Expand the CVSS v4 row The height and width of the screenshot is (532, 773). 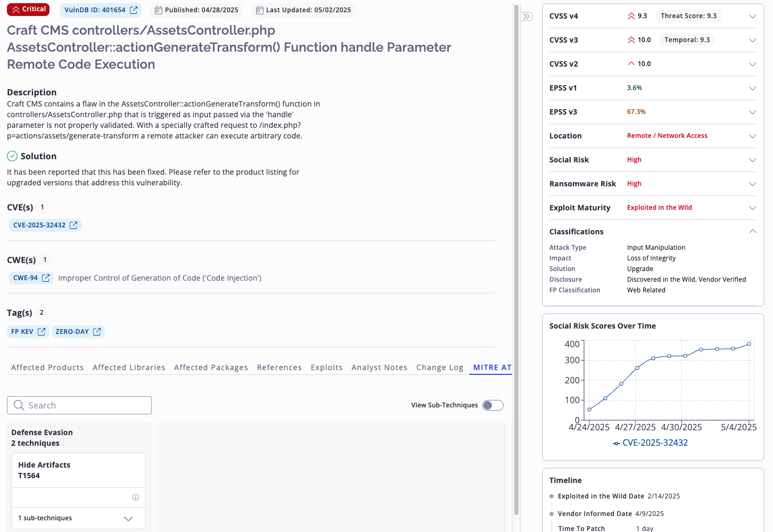click(753, 17)
